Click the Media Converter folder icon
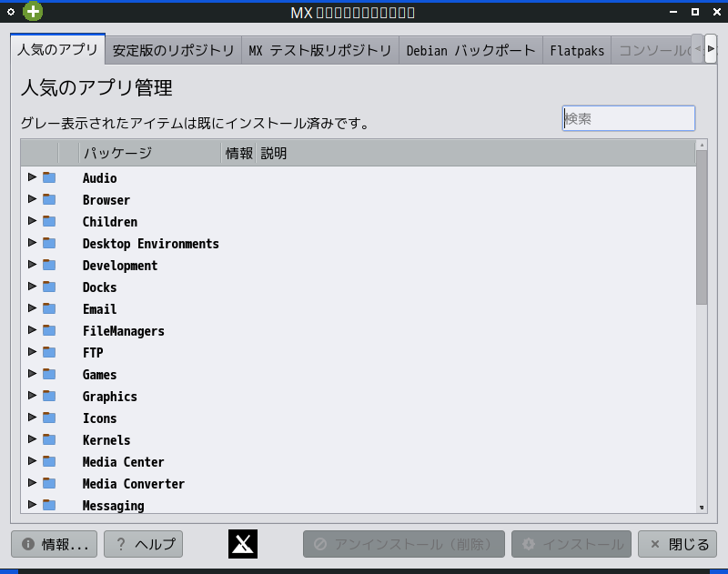The height and width of the screenshot is (574, 728). (x=49, y=483)
